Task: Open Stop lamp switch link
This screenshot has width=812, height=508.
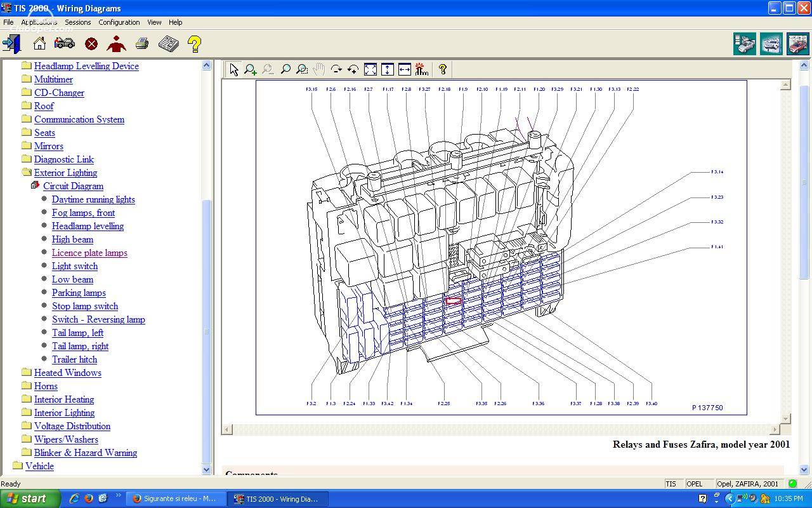Action: coord(85,306)
